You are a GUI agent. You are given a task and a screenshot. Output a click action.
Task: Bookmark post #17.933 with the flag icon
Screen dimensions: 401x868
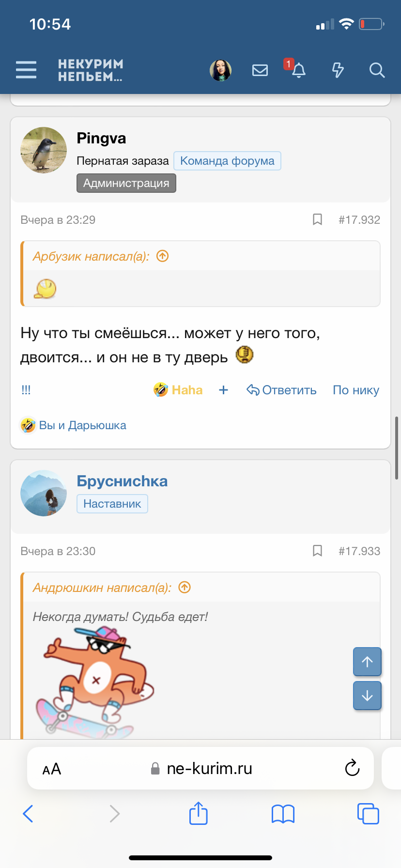tap(317, 551)
